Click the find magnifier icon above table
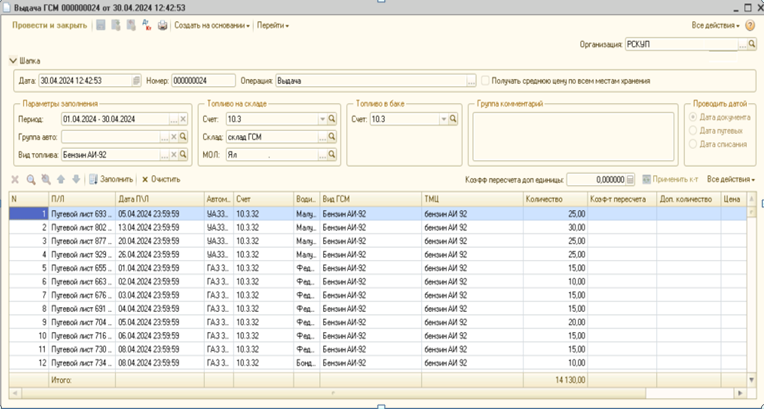Screen dimensions: 764x409 [31, 179]
